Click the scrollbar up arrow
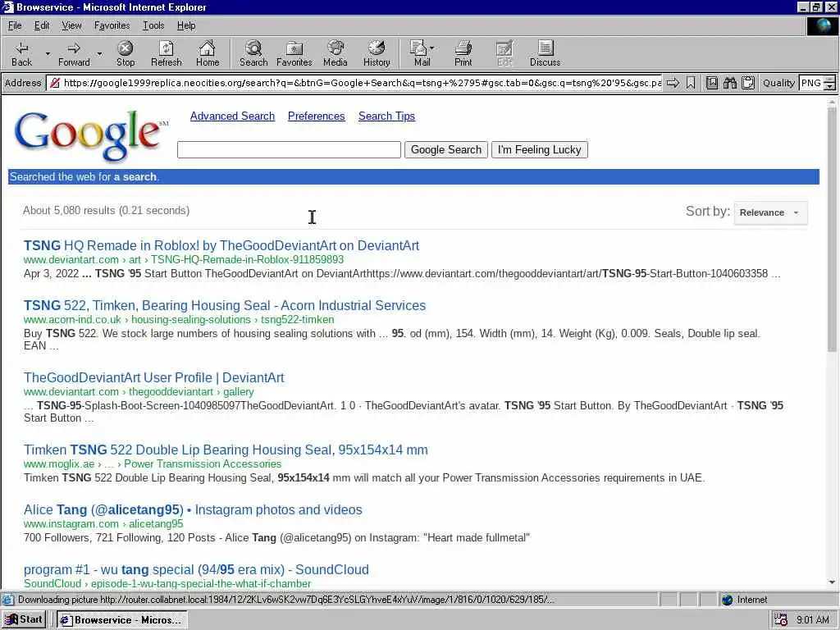 tap(832, 101)
